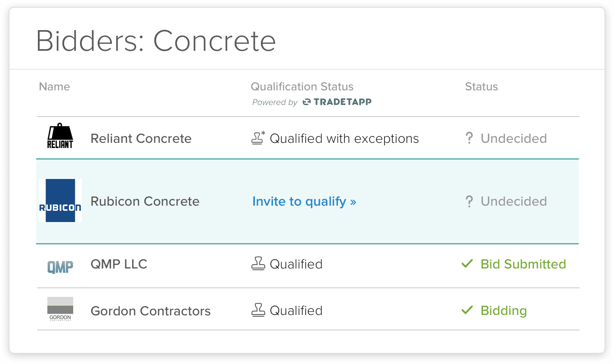614x364 pixels.
Task: Click the green checkmark next to Bid Submitted
Action: tap(467, 263)
